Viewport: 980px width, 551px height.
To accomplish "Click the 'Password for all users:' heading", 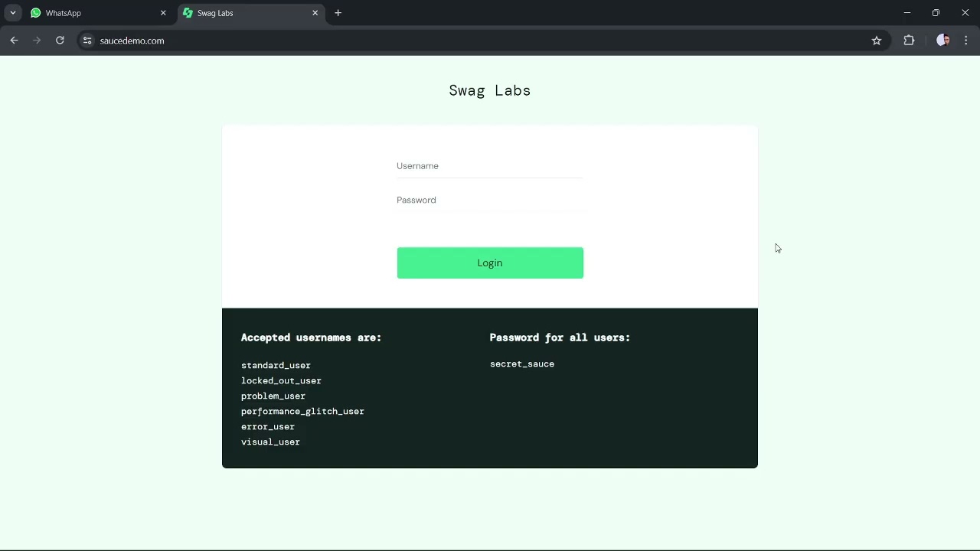I will 560,337.
